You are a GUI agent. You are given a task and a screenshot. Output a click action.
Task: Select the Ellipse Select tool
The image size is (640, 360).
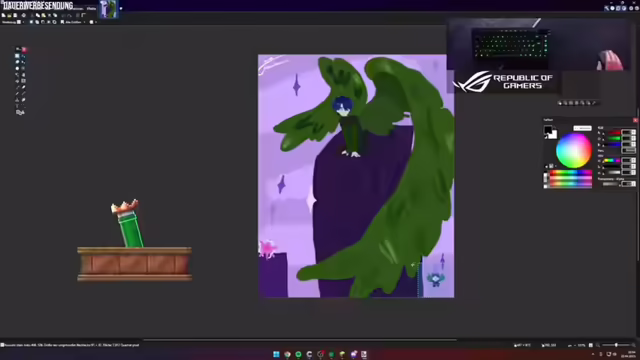(17, 68)
